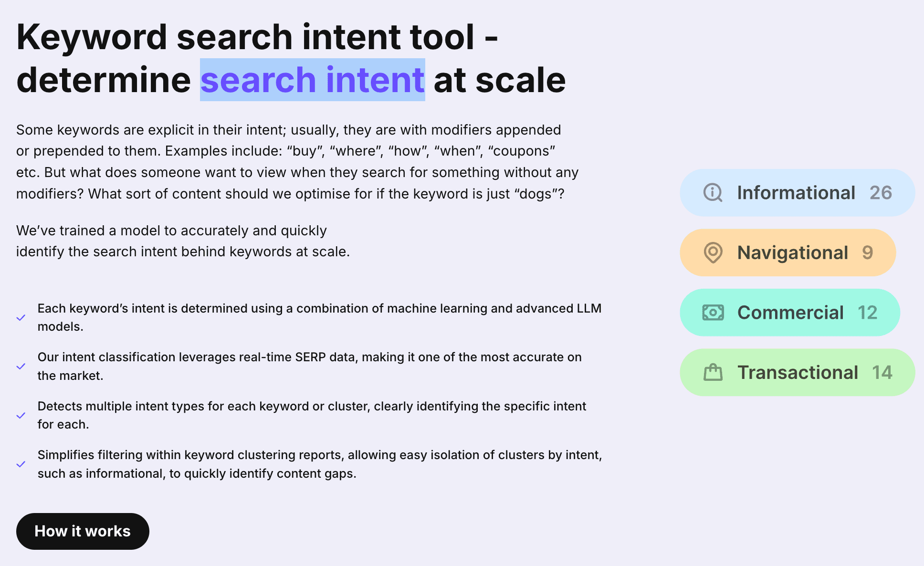The height and width of the screenshot is (566, 924).
Task: Click the Transactional intent badge
Action: coord(797,372)
